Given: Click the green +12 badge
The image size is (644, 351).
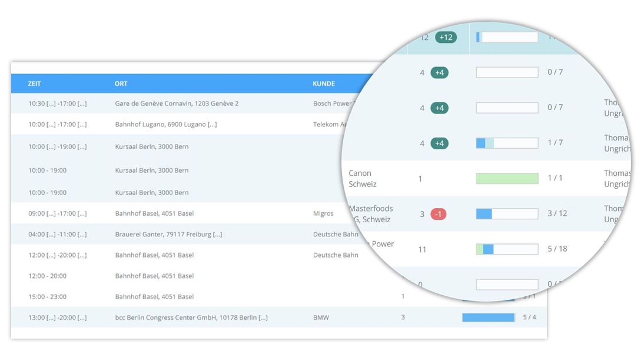Looking at the screenshot, I should pos(446,38).
